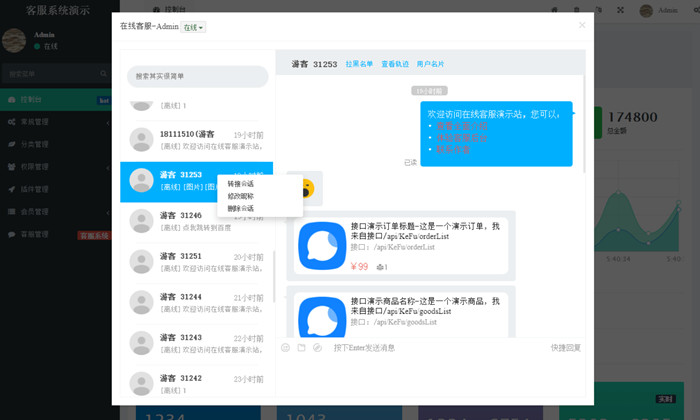Open the 查看轨迹 link in chat header

point(395,64)
